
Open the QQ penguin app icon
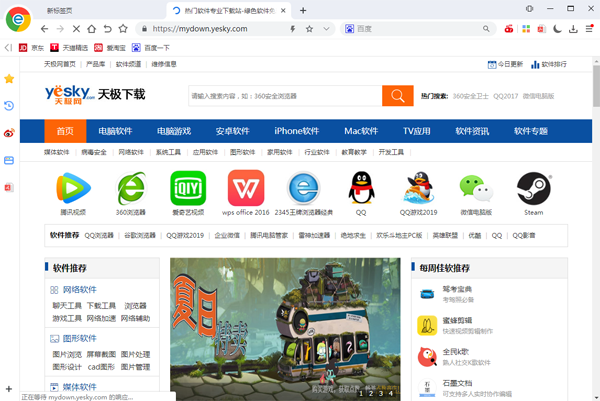click(361, 188)
